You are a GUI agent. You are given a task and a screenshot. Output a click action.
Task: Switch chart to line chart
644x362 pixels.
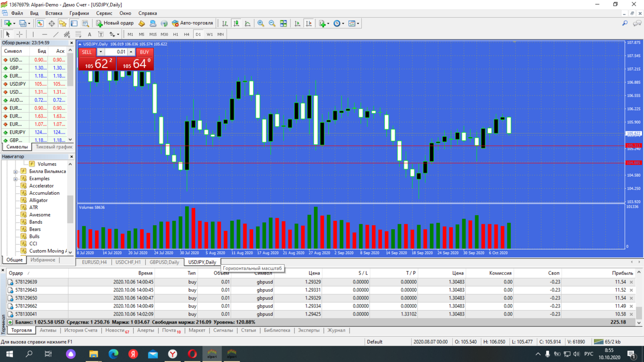click(247, 23)
